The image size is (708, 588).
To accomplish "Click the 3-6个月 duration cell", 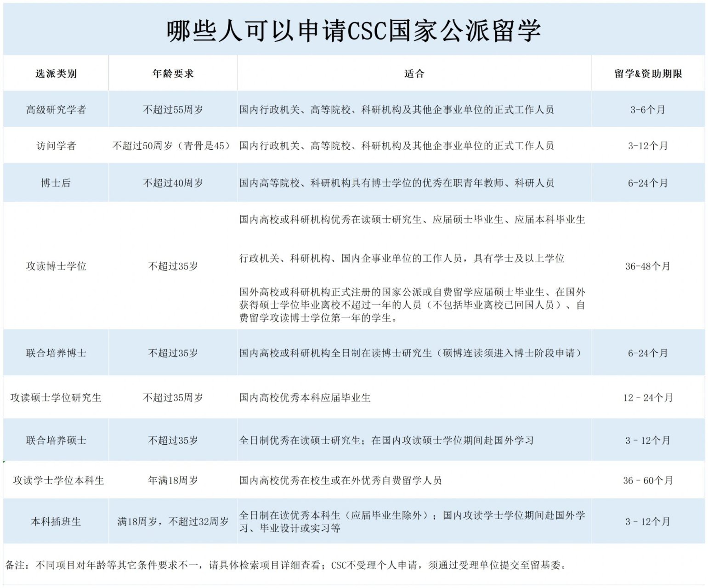I will tap(648, 109).
